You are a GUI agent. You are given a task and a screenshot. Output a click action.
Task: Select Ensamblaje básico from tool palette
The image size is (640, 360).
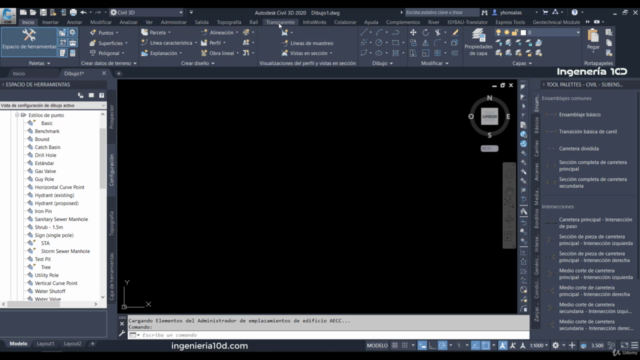pyautogui.click(x=580, y=115)
